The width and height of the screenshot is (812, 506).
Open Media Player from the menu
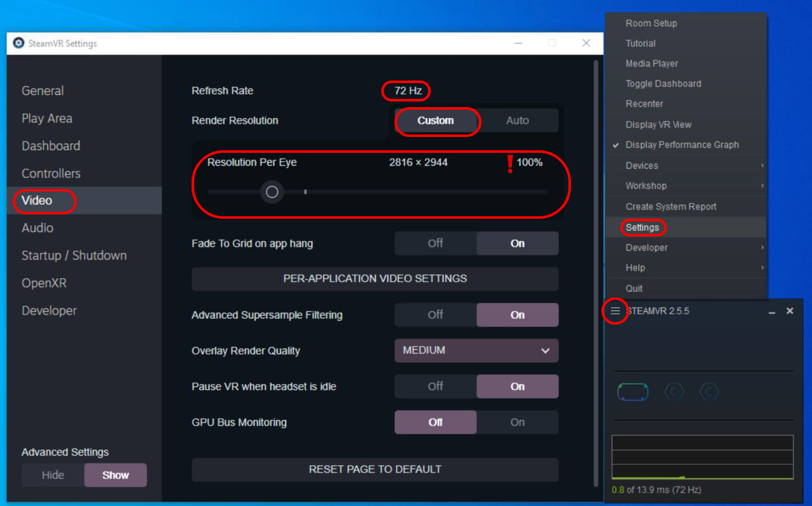(x=686, y=63)
